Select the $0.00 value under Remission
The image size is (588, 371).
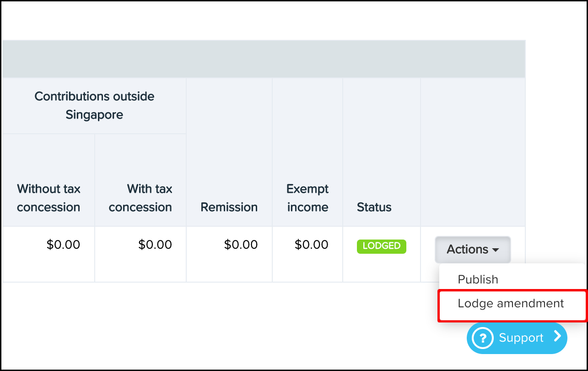click(241, 245)
